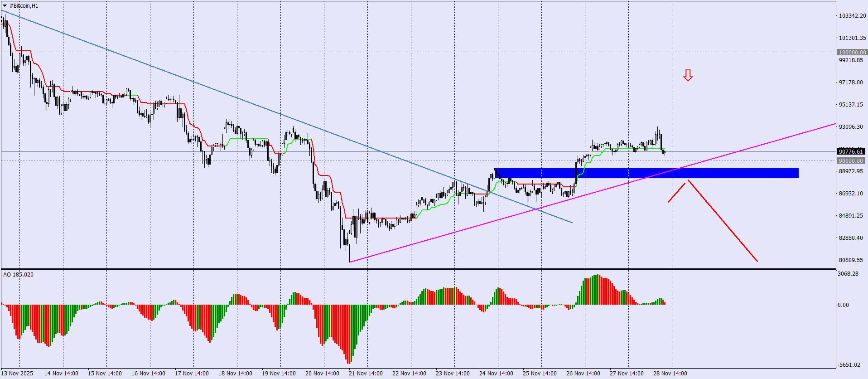
Task: Click the 97178.00 price scale value
Action: [851, 83]
